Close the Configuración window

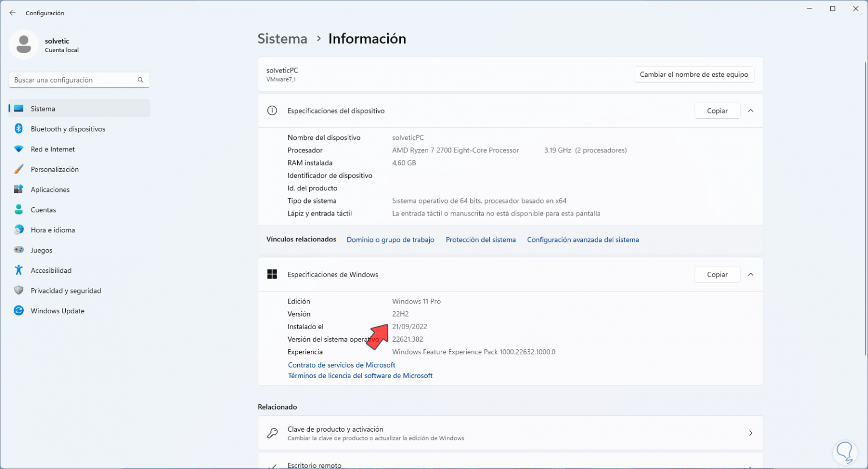click(x=856, y=9)
